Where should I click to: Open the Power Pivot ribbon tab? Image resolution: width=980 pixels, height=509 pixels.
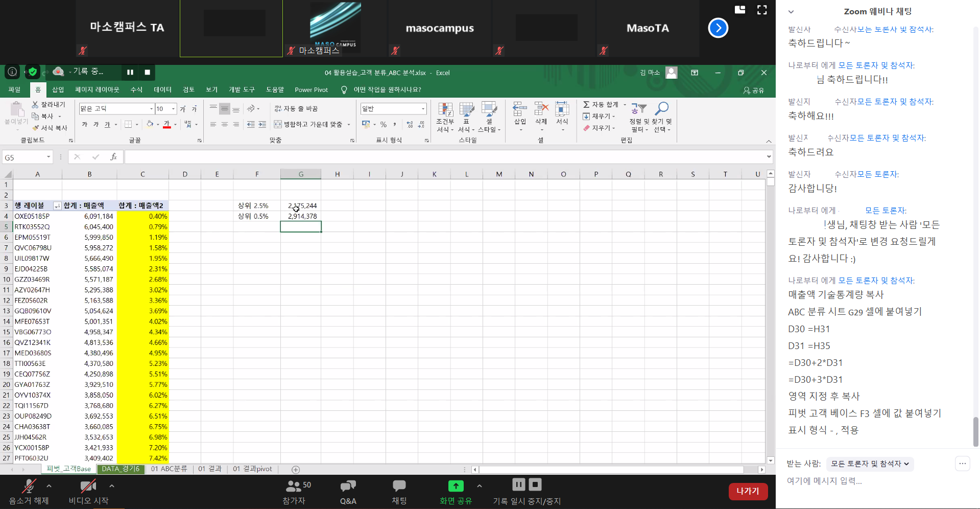tap(311, 90)
